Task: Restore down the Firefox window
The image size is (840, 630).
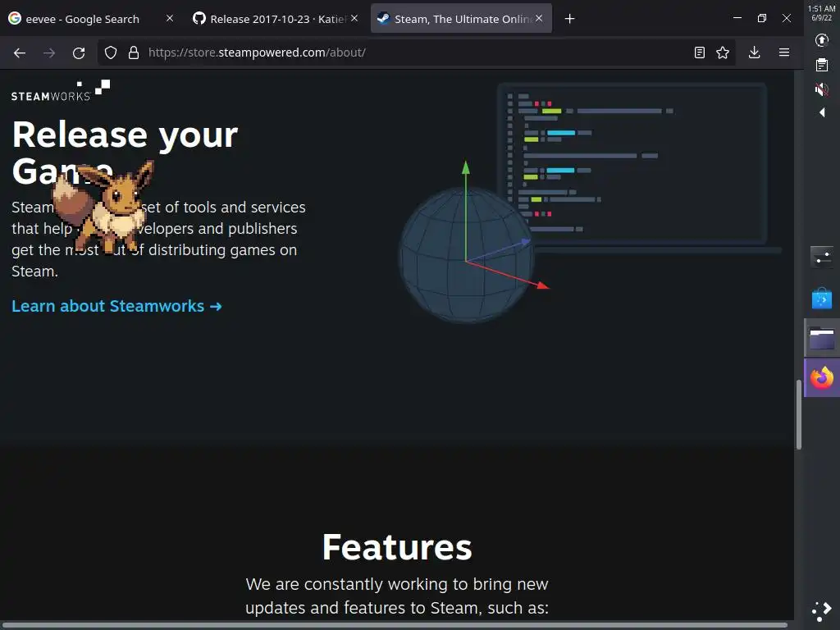Action: 762,18
